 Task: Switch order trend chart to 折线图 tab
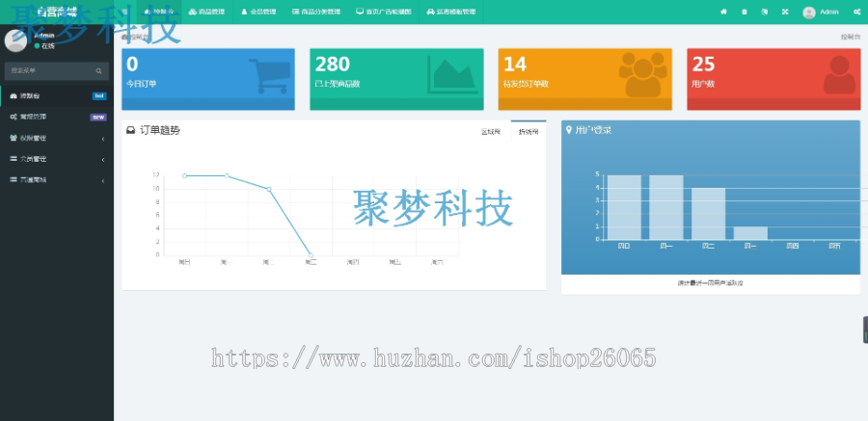(x=529, y=132)
